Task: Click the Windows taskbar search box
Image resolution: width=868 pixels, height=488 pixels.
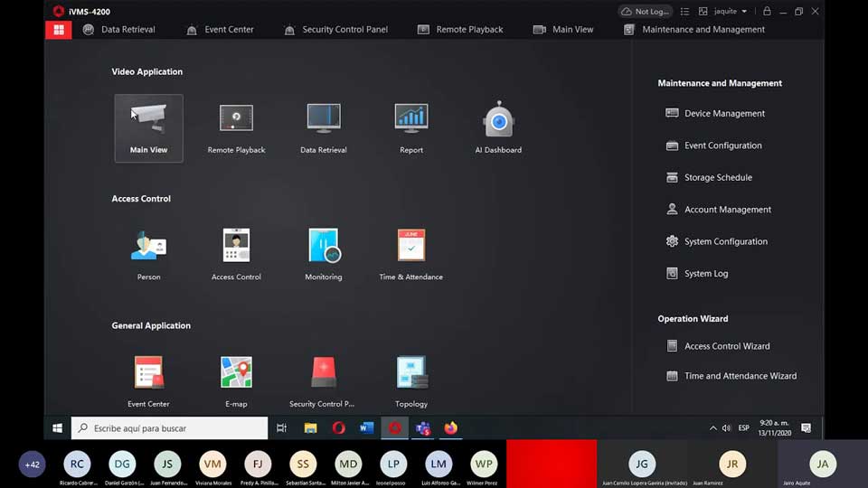Action: tap(170, 428)
